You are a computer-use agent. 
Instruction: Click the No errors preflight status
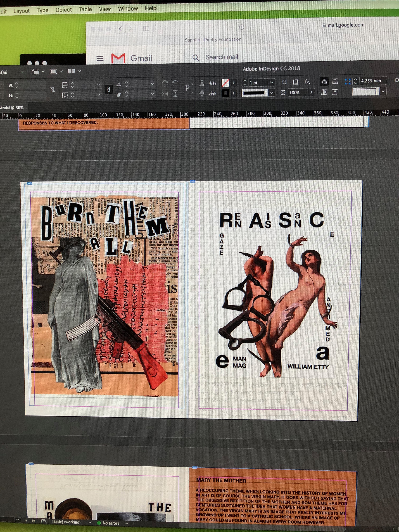point(111,523)
